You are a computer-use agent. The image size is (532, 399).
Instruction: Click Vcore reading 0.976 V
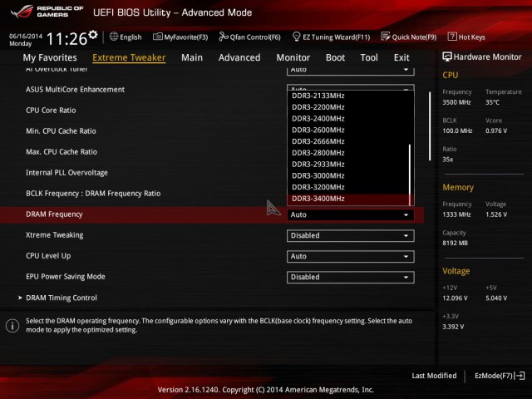click(x=496, y=131)
